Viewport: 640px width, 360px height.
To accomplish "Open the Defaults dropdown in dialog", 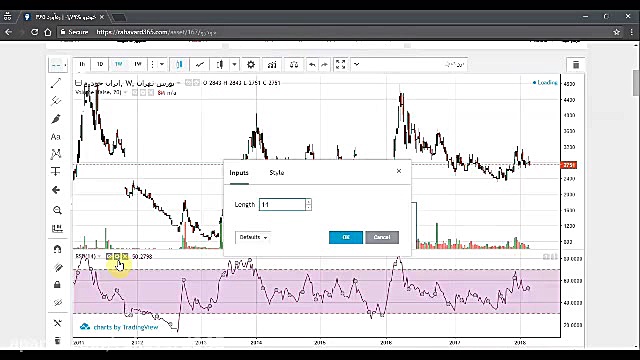I will tap(253, 237).
